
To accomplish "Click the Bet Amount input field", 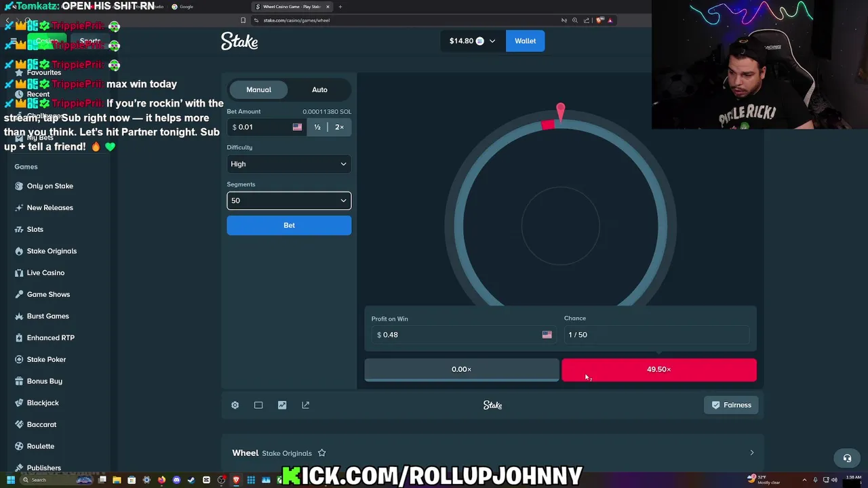I will (x=266, y=127).
